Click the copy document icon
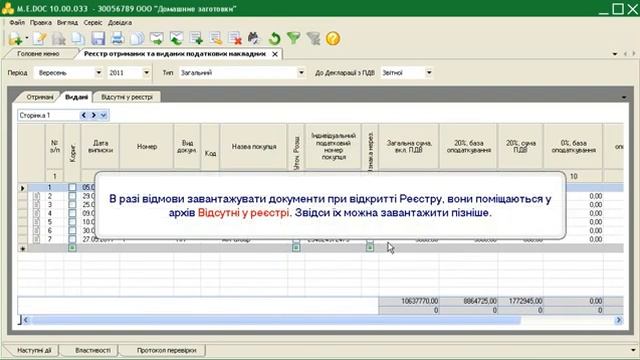 (78, 39)
